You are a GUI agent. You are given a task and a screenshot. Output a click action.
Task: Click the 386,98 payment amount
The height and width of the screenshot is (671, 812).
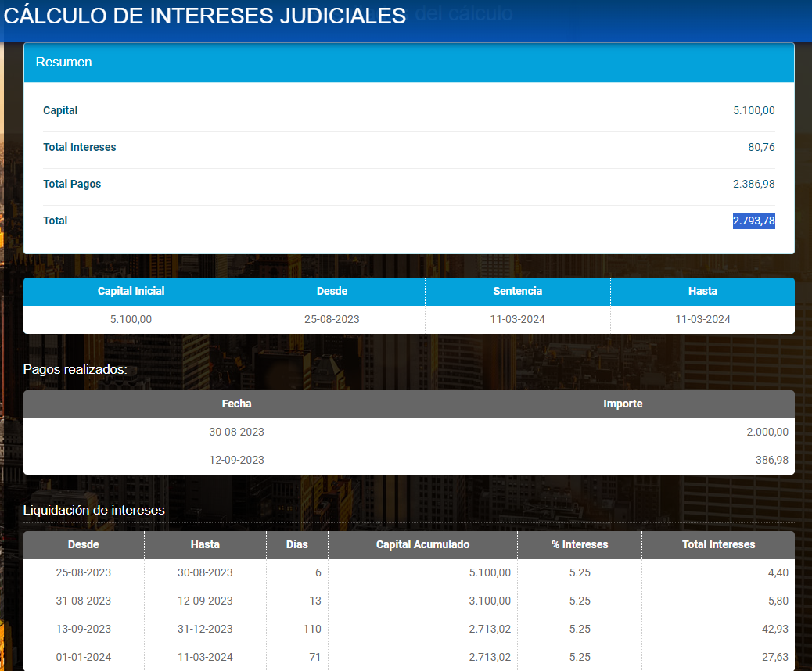pos(771,460)
